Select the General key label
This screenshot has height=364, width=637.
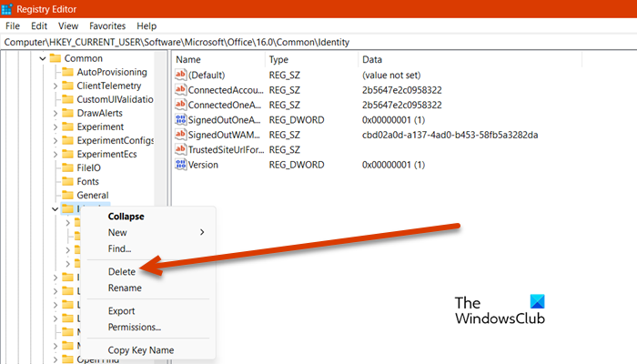pos(93,196)
